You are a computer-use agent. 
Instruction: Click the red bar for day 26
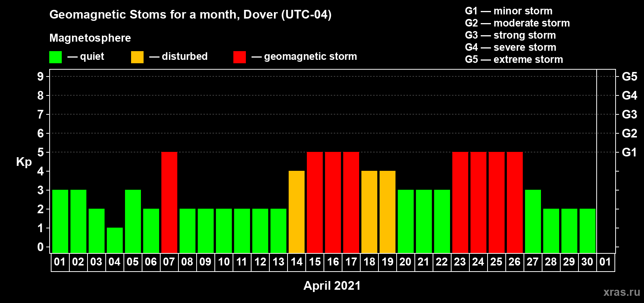[515, 203]
